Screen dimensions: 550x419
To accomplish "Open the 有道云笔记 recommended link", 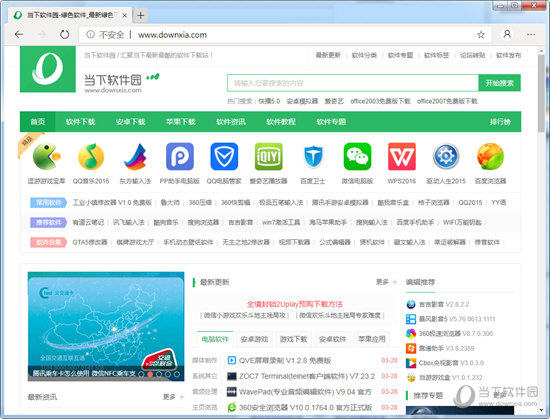I will tap(88, 222).
